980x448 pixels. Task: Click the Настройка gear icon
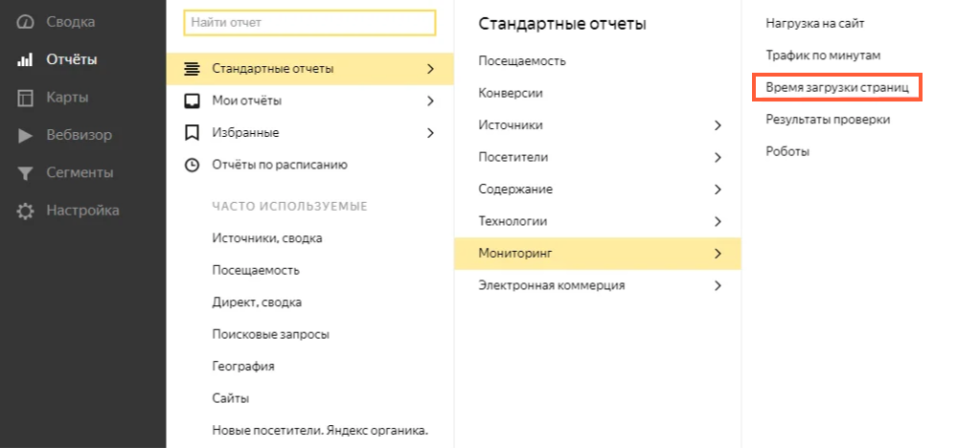click(25, 212)
